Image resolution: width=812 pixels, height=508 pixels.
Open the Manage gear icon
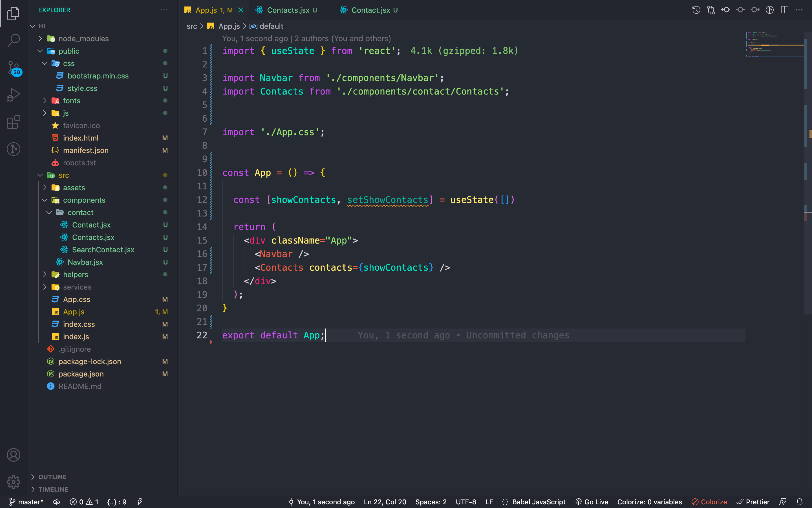click(x=14, y=482)
